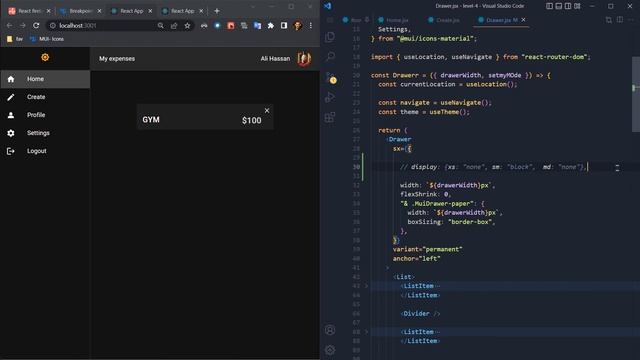Screen dimensions: 640x360
Task: Reload the localhost page
Action: (x=36, y=25)
